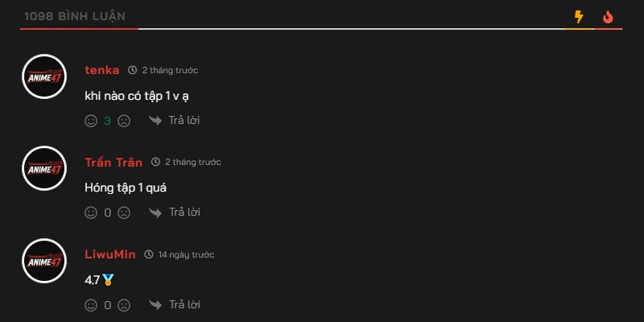644x322 pixels.
Task: Select the 1098 Bình Luận comments tab
Action: pyautogui.click(x=75, y=17)
